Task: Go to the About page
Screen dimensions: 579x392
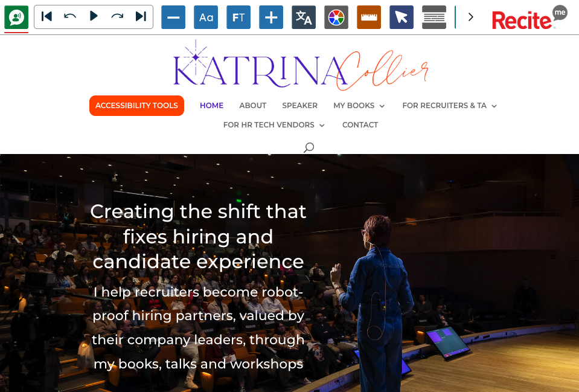Action: 252,106
